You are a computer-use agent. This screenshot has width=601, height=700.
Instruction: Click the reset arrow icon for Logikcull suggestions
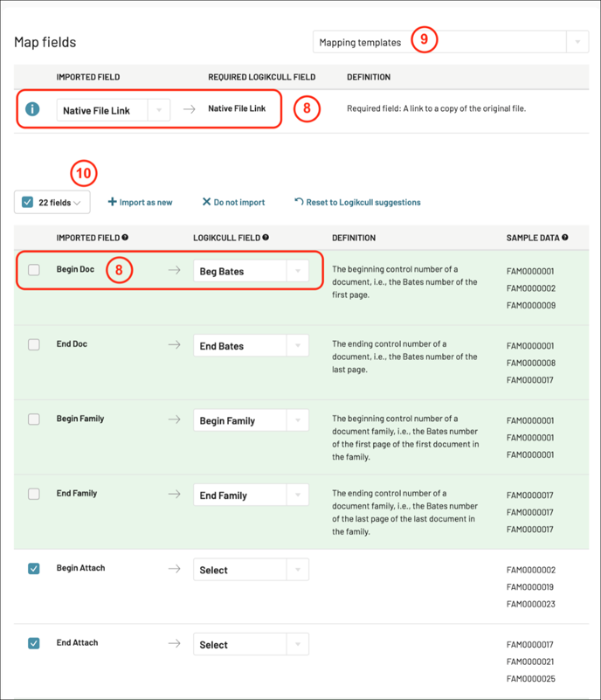[299, 202]
